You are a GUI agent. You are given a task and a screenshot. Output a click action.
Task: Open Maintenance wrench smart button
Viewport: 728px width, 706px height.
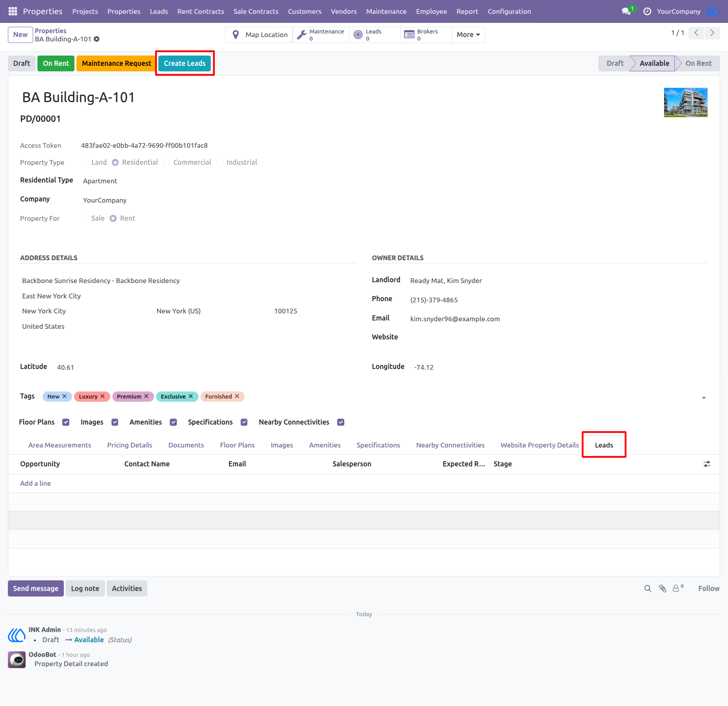pyautogui.click(x=321, y=35)
